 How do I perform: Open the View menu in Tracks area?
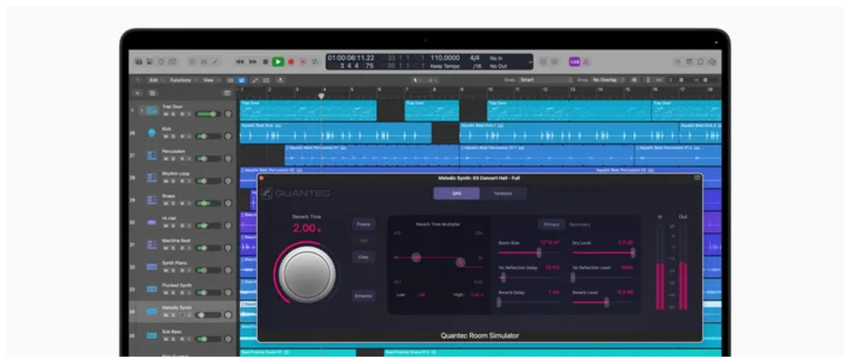[211, 80]
